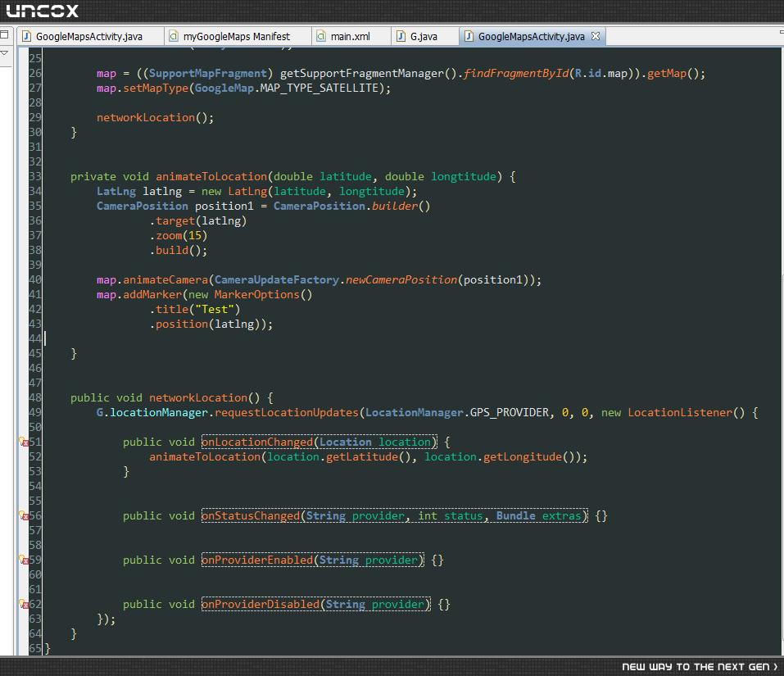Click manifest icon on myGoogleMaps Manifest tab
The width and height of the screenshot is (784, 676).
click(174, 36)
